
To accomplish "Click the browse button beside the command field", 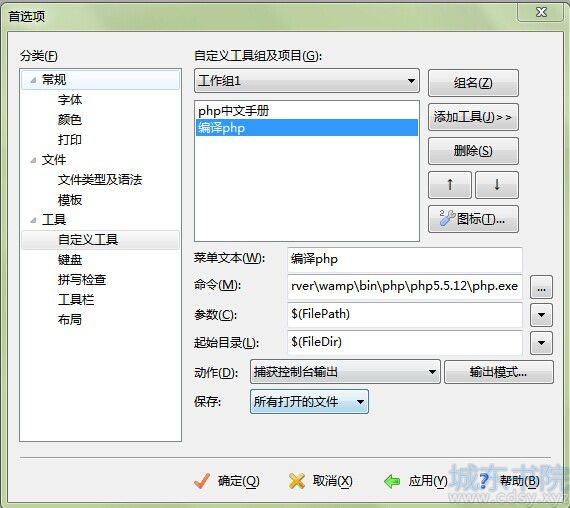I will pyautogui.click(x=541, y=288).
